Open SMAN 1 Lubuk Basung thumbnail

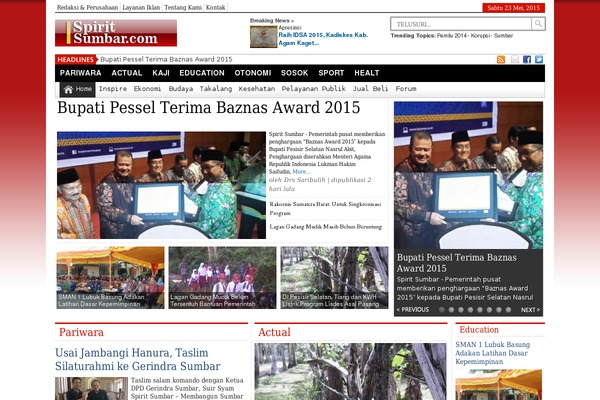point(110,278)
